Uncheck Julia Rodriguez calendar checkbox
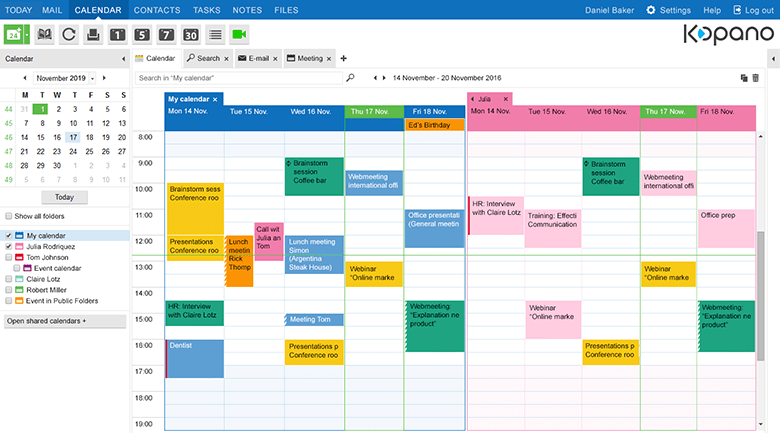The height and width of the screenshot is (434, 780). tap(8, 246)
